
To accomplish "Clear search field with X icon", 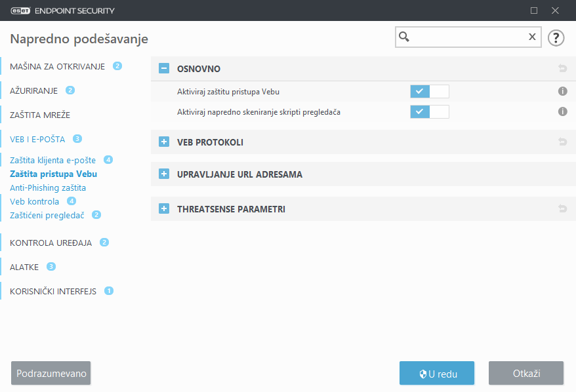I will click(532, 37).
